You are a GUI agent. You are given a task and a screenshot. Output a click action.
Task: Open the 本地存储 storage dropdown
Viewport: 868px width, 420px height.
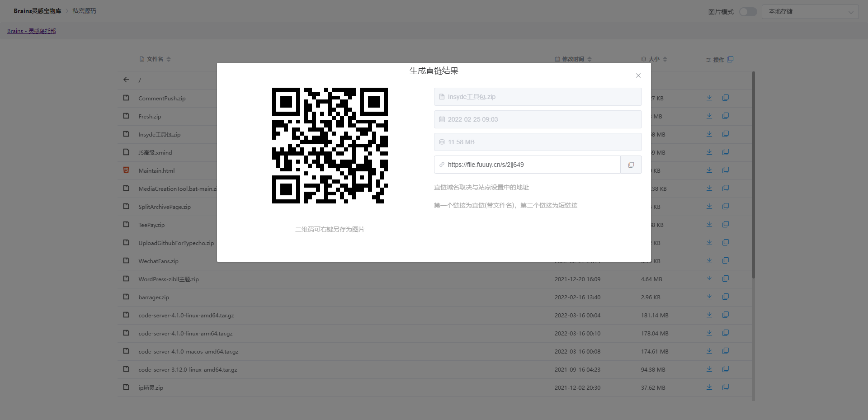810,12
